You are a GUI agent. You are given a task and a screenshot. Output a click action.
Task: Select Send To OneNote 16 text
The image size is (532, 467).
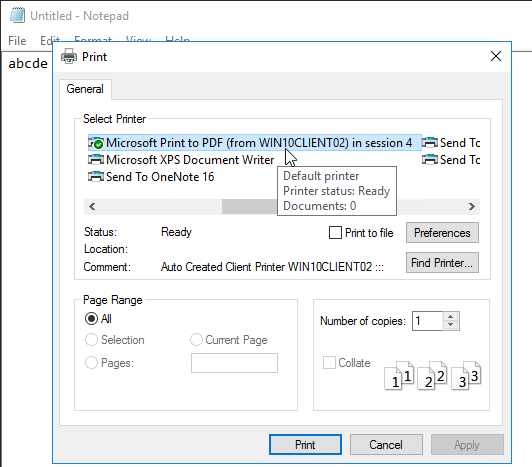tap(160, 176)
